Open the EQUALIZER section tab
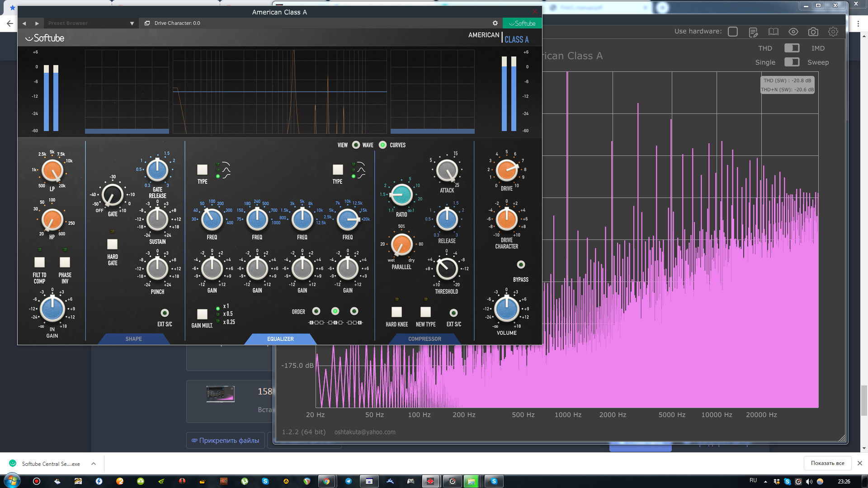This screenshot has height=488, width=868. pos(280,339)
